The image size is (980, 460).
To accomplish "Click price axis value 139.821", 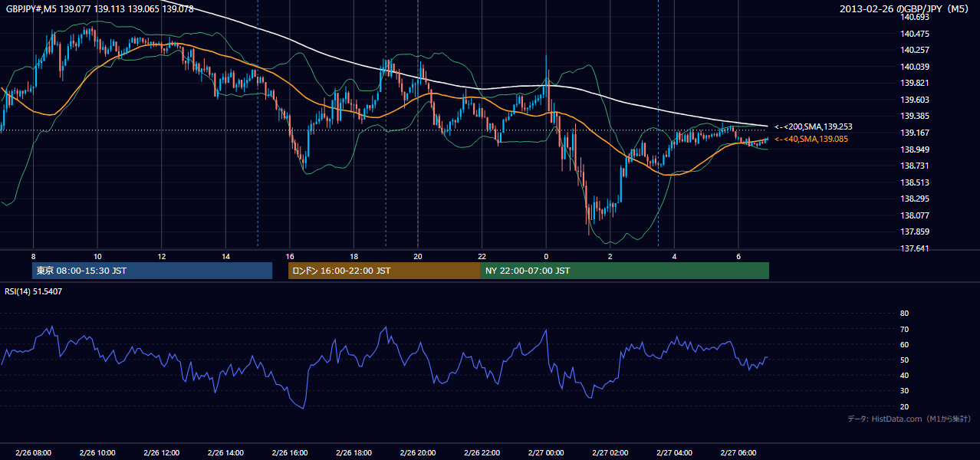I will click(x=913, y=83).
